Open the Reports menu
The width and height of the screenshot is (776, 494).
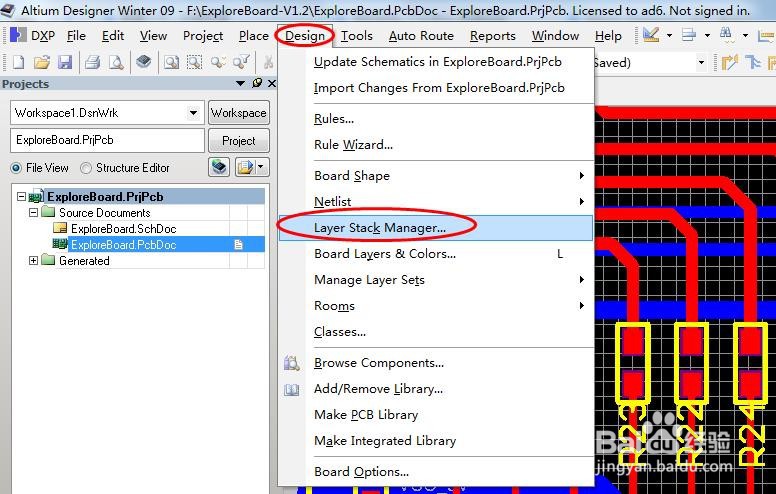click(x=493, y=36)
